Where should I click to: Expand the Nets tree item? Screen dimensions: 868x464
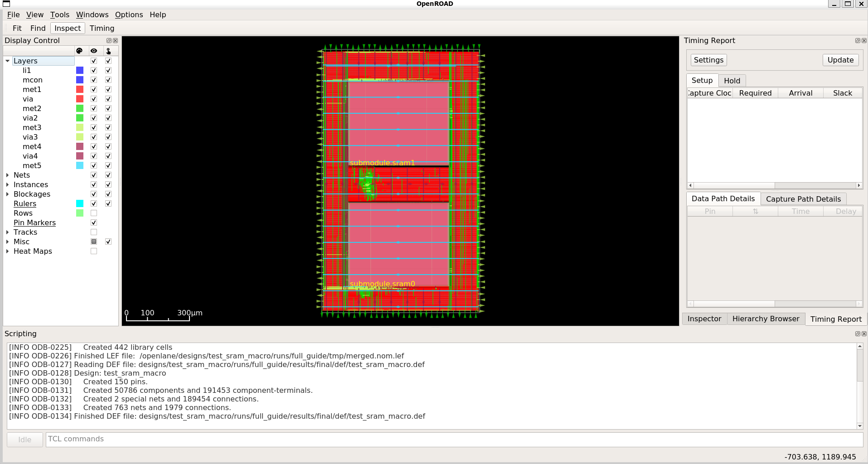point(7,175)
